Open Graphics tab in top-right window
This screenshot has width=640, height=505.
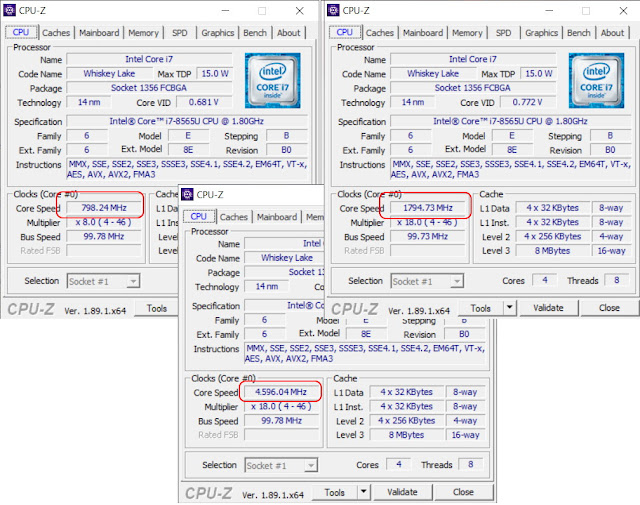[541, 33]
